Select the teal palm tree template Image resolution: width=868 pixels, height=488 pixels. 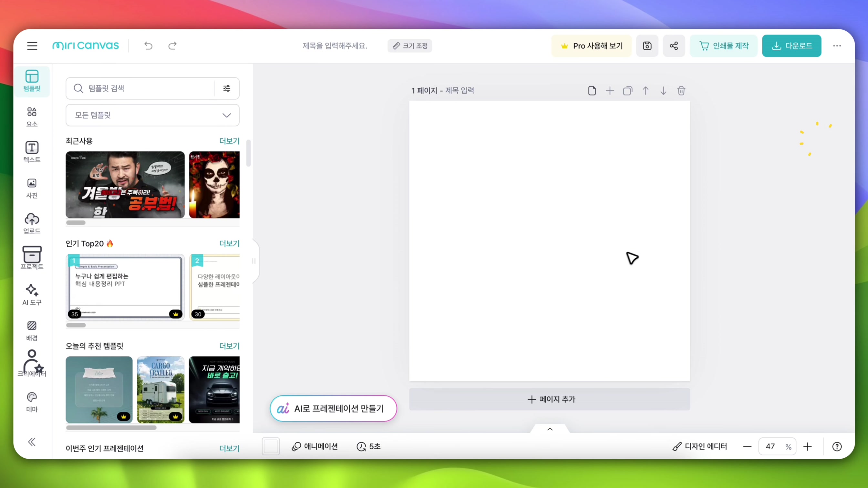point(99,390)
